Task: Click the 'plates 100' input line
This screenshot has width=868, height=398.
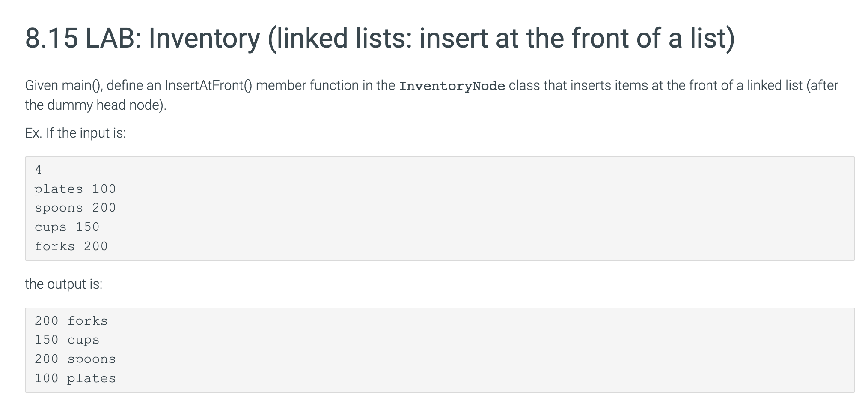Action: [75, 189]
